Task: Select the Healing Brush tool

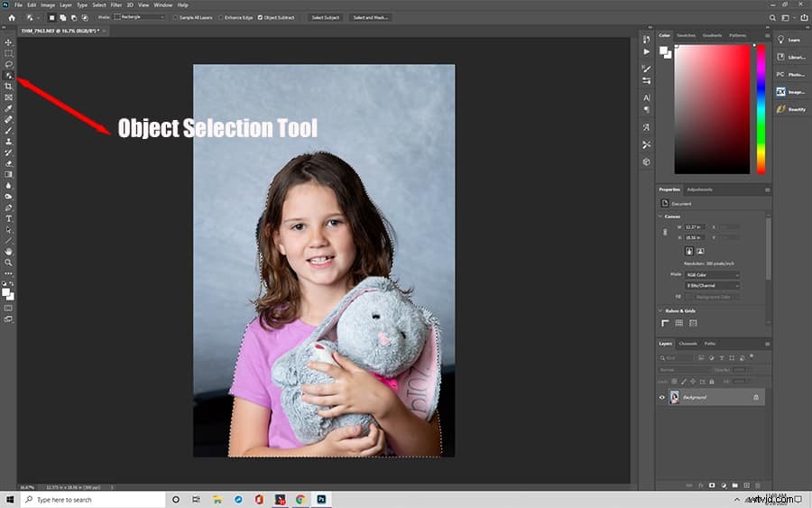Action: (8, 120)
